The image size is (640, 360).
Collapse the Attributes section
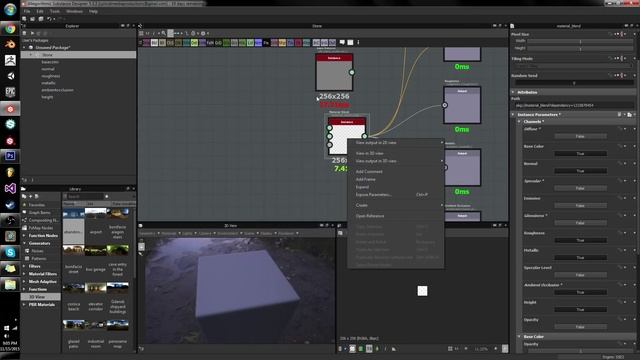[513, 92]
